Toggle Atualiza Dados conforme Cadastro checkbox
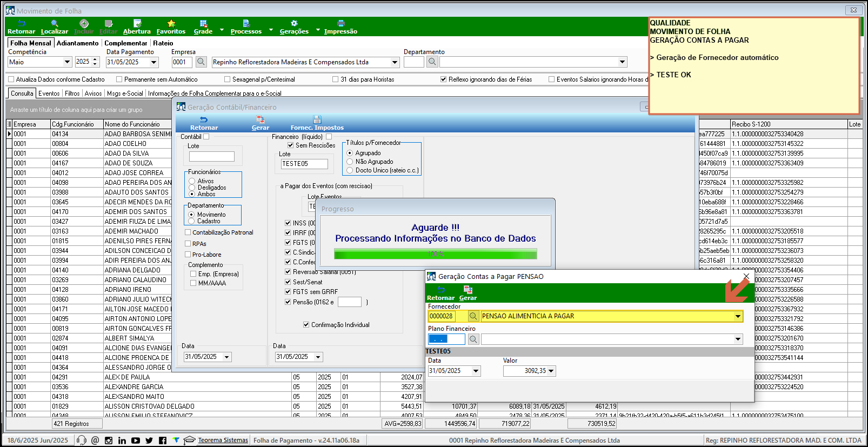This screenshot has width=868, height=447. point(11,79)
